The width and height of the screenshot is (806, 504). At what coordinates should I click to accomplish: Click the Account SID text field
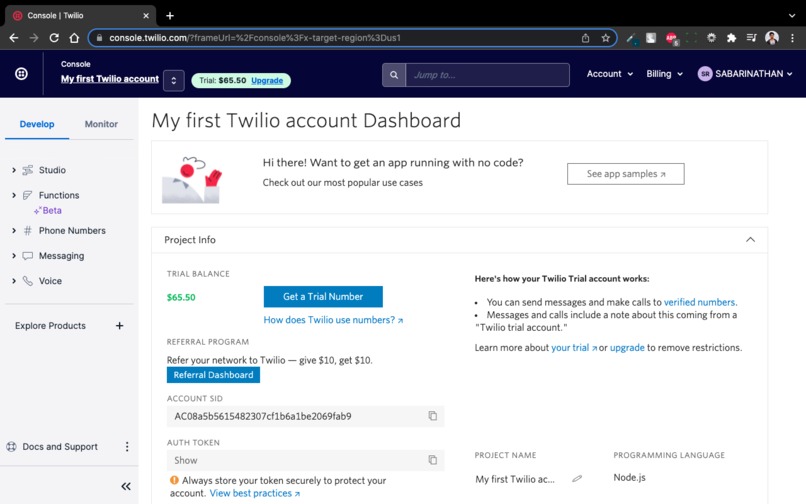click(x=305, y=416)
